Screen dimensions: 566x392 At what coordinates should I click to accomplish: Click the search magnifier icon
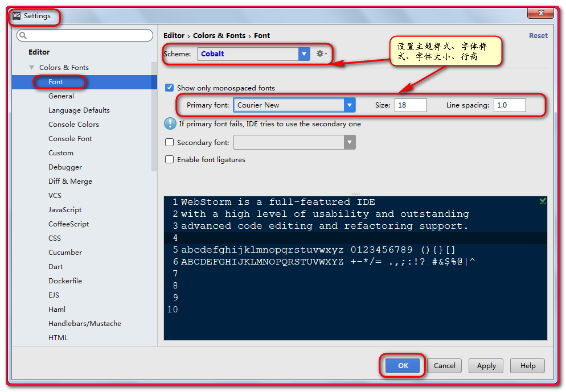[x=23, y=35]
